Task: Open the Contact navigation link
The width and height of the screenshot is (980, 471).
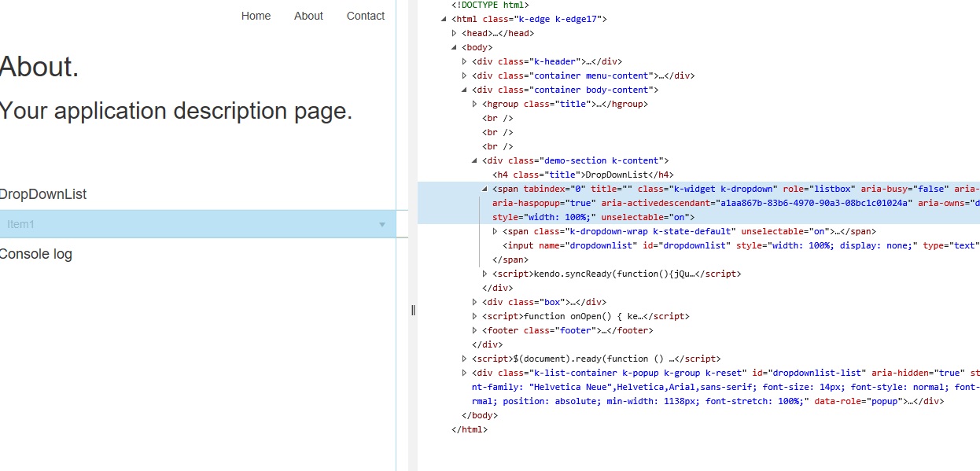Action: click(x=366, y=16)
